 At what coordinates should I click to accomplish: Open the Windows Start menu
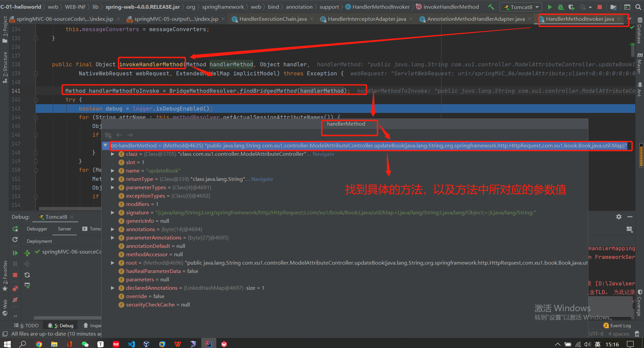click(7, 344)
